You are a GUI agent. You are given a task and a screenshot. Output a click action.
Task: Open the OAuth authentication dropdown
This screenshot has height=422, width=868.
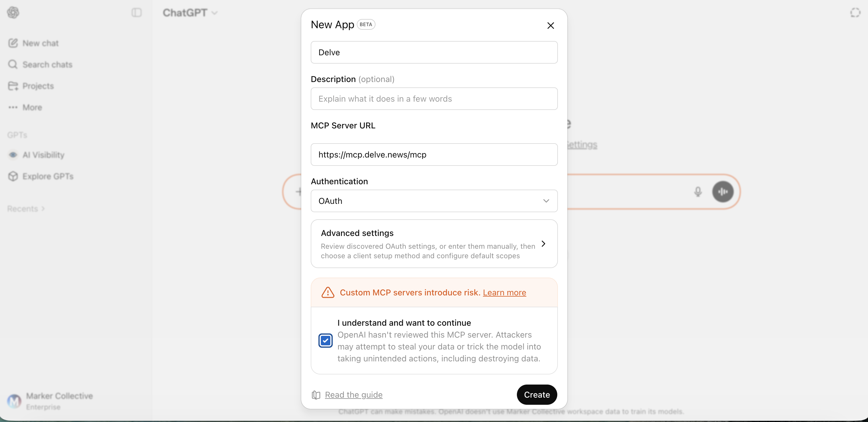[x=434, y=201]
